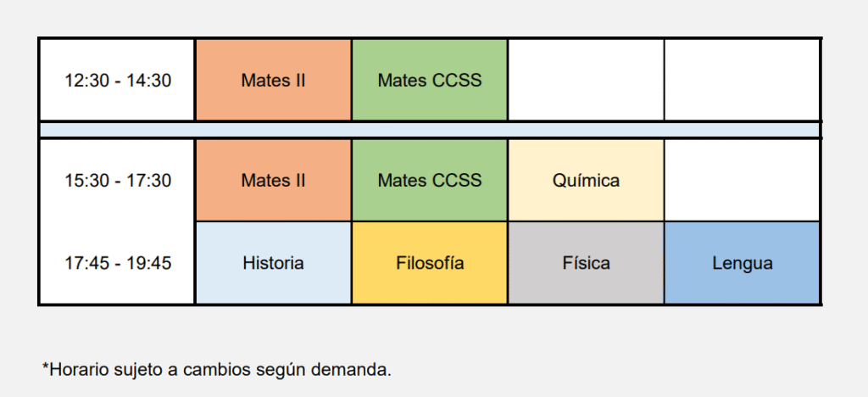Viewport: 868px width, 397px height.
Task: Click the Lengua text label
Action: (743, 264)
